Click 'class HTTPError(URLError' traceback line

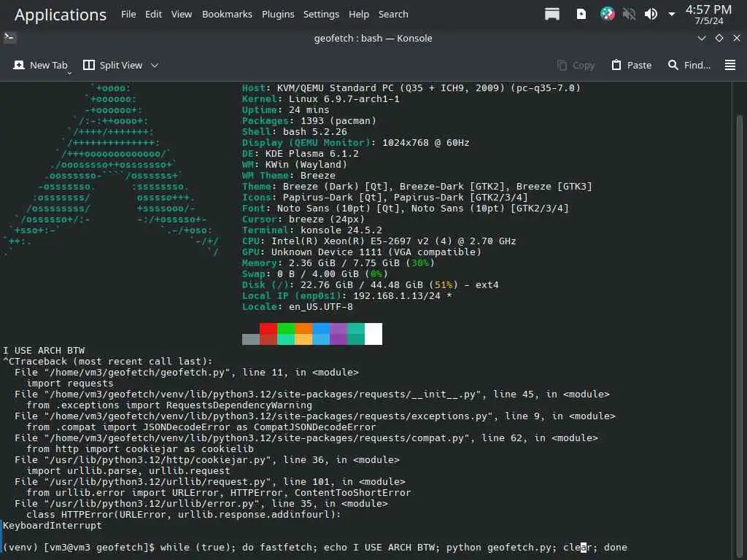point(184,515)
